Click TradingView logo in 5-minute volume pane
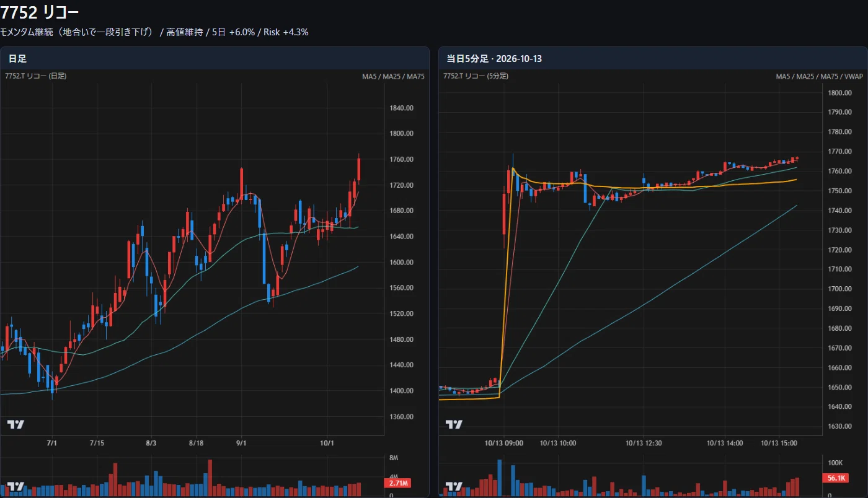 [454, 486]
